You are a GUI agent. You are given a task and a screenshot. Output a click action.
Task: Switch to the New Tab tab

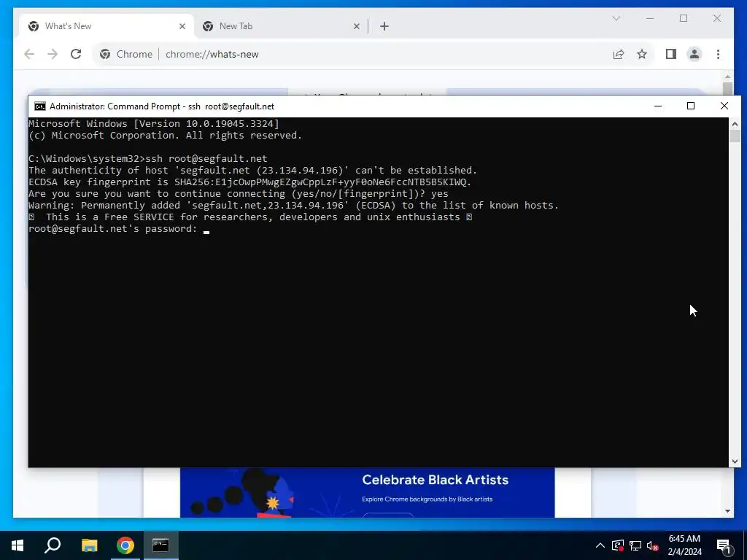pos(279,26)
